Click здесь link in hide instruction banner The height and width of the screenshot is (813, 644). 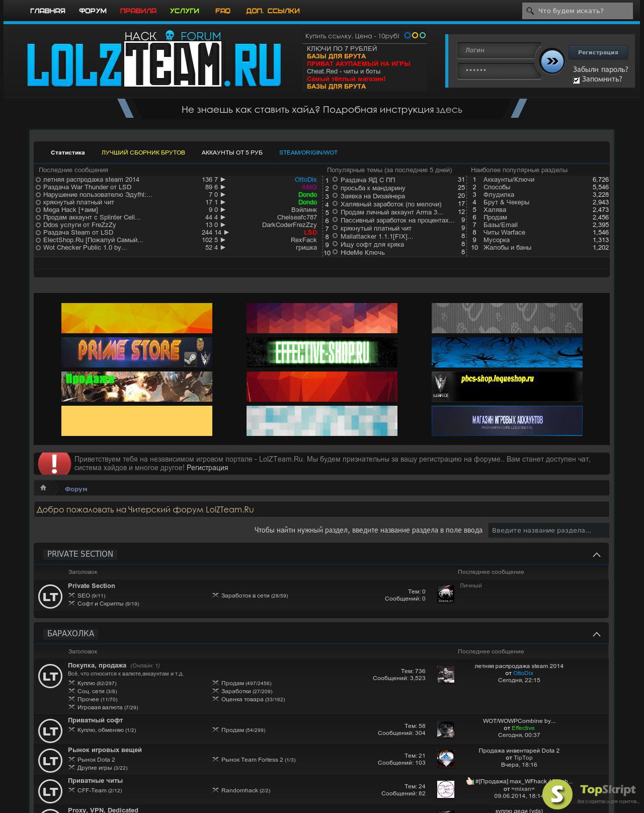click(449, 110)
